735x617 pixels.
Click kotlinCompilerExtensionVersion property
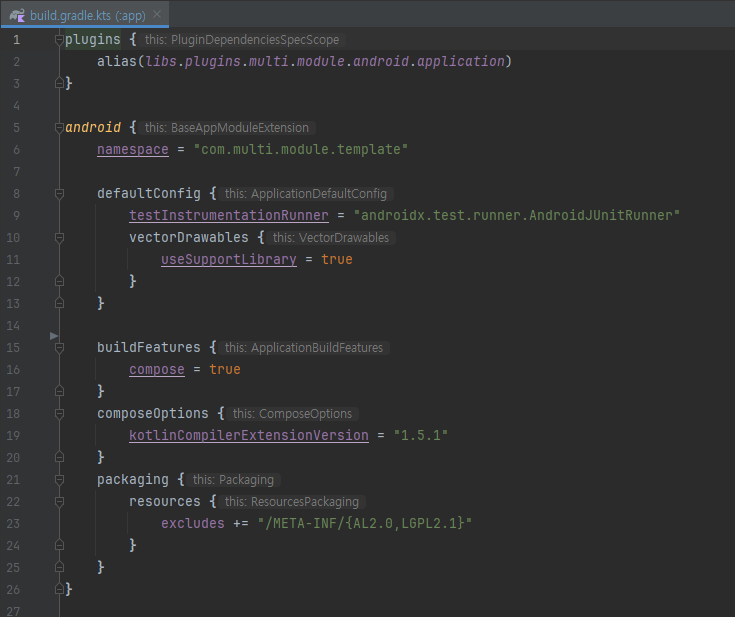pos(249,435)
